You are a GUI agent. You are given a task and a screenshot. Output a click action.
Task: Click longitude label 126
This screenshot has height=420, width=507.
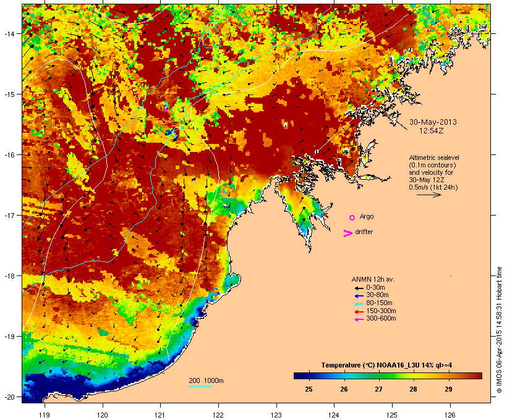click(449, 415)
